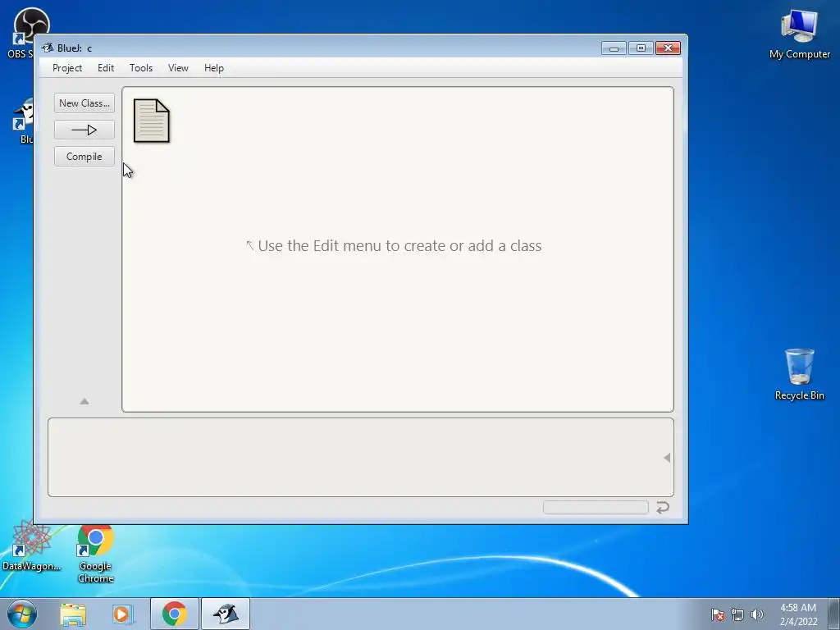
Task: Click the machine activity progress bar
Action: 596,507
